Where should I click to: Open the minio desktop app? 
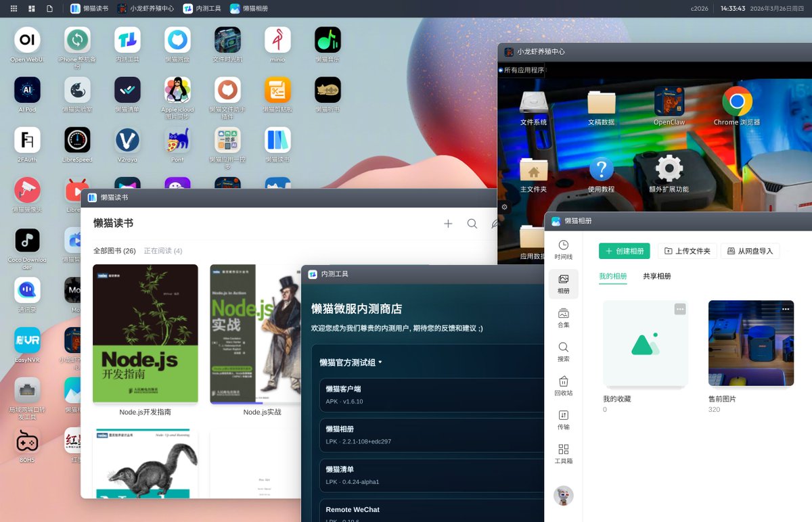[277, 40]
